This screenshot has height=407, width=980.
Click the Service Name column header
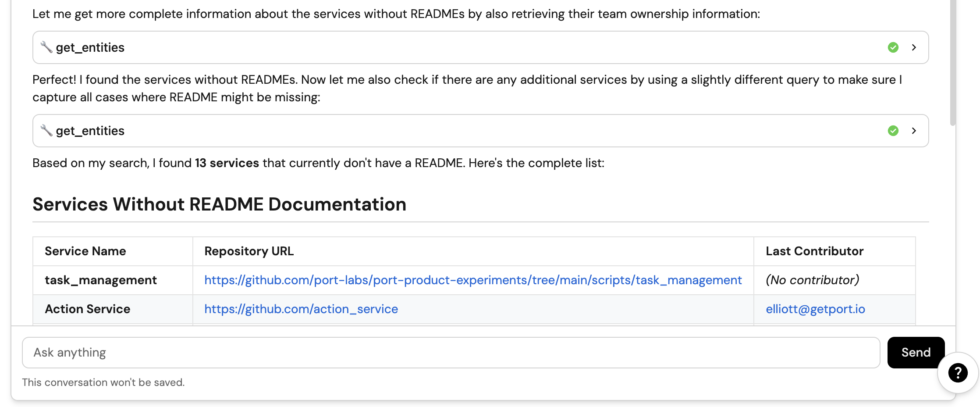pyautogui.click(x=85, y=251)
